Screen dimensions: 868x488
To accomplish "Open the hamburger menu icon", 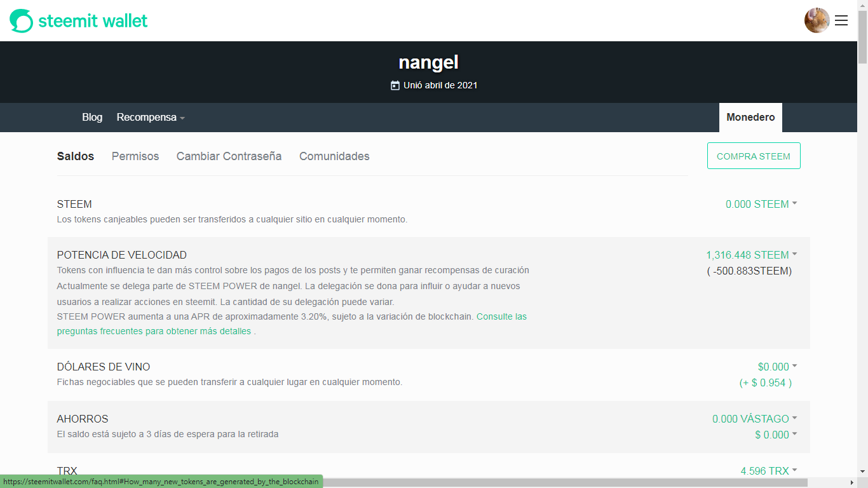I will 841,20.
